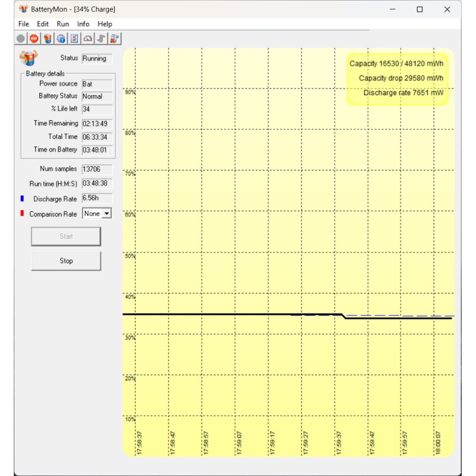Image resolution: width=476 pixels, height=476 pixels.
Task: Open the Edit menu
Action: click(43, 24)
